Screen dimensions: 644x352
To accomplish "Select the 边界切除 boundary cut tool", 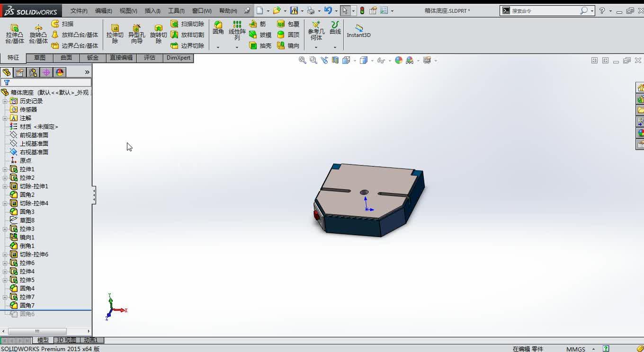I will [188, 46].
